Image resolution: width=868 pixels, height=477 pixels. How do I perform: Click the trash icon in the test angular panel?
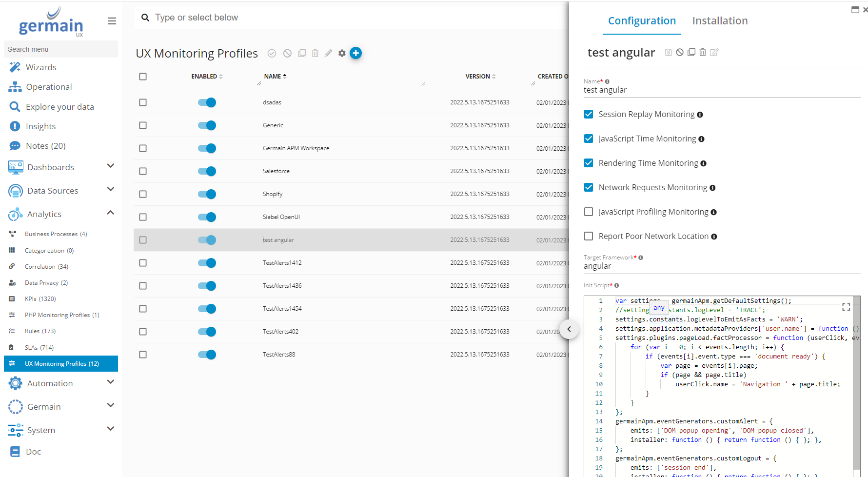click(x=703, y=52)
